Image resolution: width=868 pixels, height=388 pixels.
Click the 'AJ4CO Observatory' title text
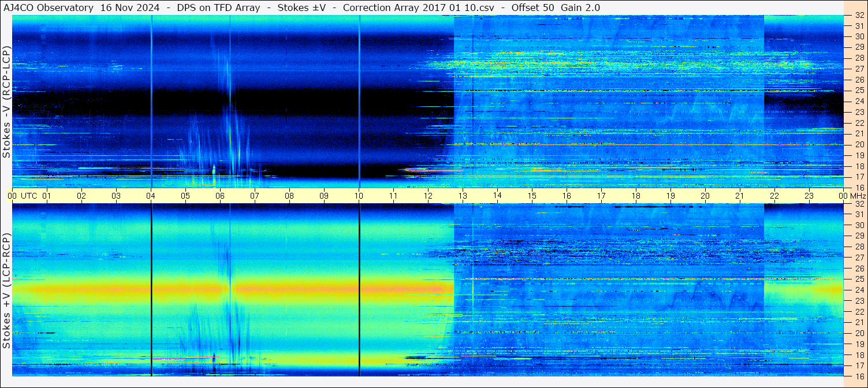49,8
